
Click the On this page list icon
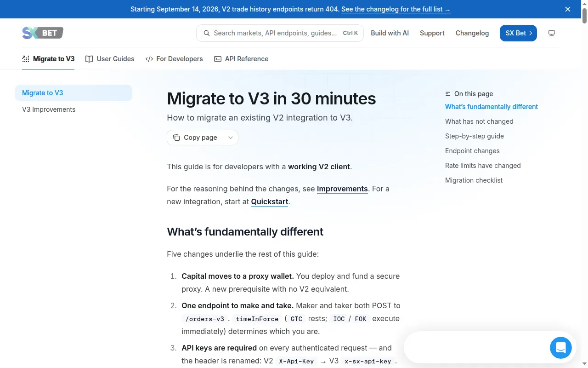448,94
